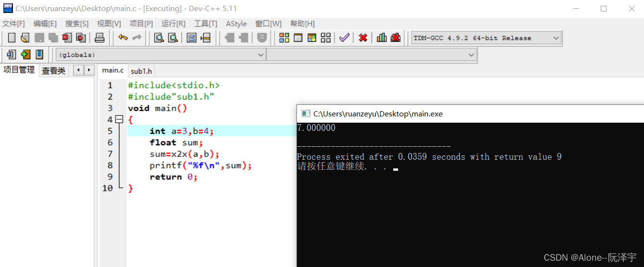The height and width of the screenshot is (267, 644).
Task: Click the return 0; code line
Action: point(173,177)
